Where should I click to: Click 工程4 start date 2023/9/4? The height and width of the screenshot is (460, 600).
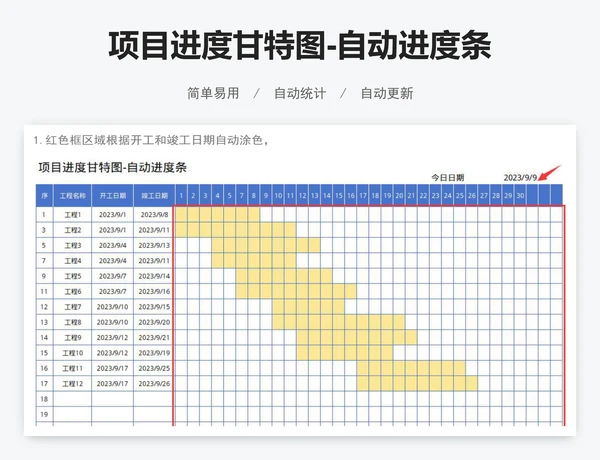(x=112, y=261)
